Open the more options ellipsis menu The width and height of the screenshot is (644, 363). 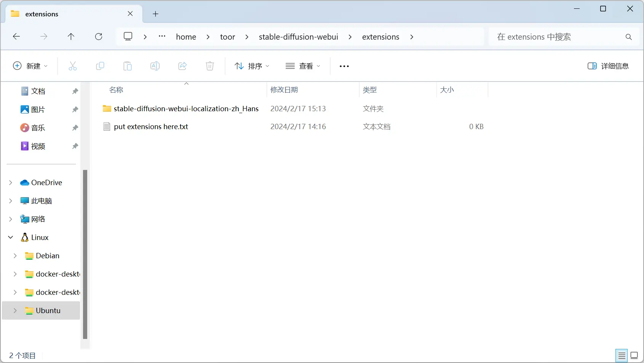pos(344,66)
